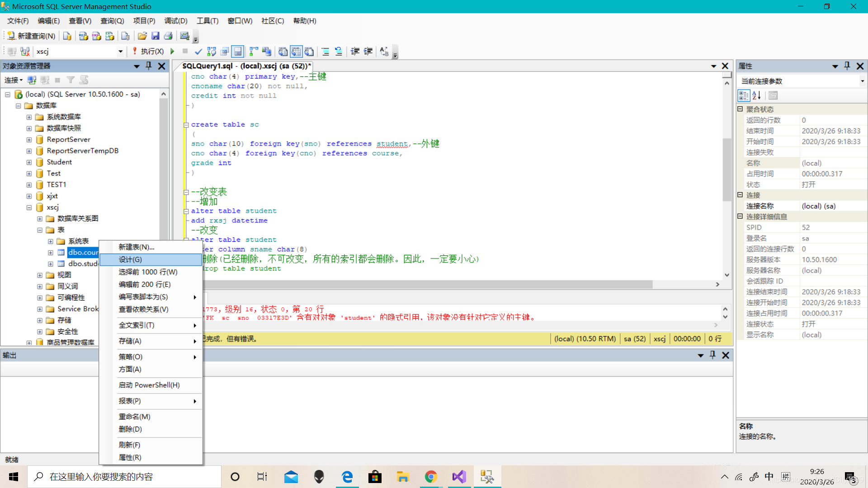Click the 新建查询(N) button
The width and height of the screenshot is (868, 488).
pos(31,36)
